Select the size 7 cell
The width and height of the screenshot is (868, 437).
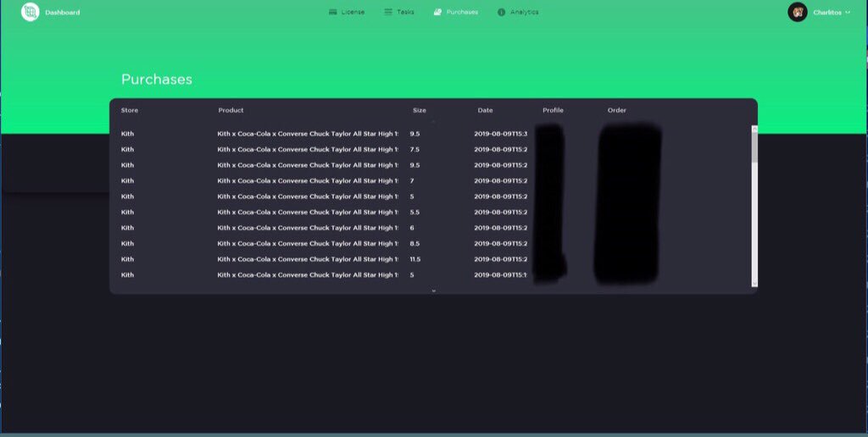coord(412,181)
